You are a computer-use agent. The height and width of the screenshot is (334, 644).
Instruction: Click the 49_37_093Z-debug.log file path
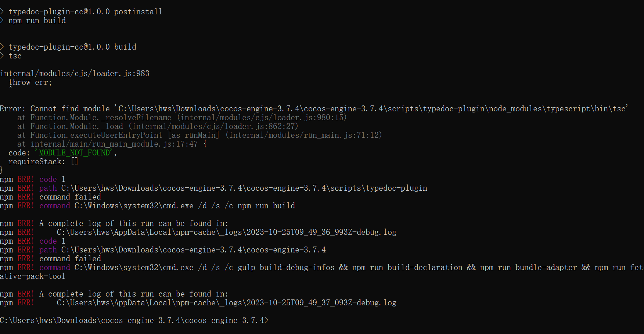pos(226,303)
